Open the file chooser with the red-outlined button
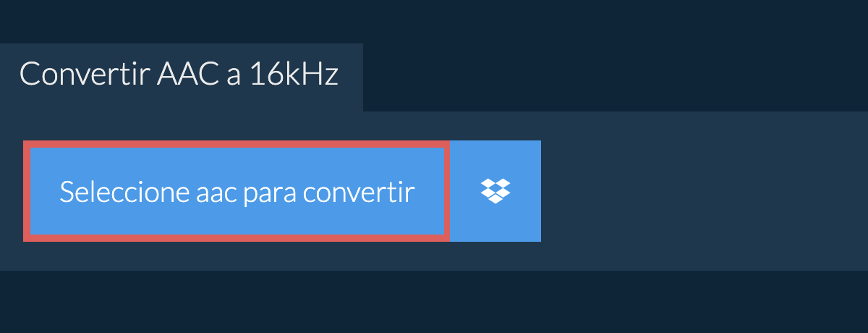The width and height of the screenshot is (868, 333). click(x=237, y=191)
